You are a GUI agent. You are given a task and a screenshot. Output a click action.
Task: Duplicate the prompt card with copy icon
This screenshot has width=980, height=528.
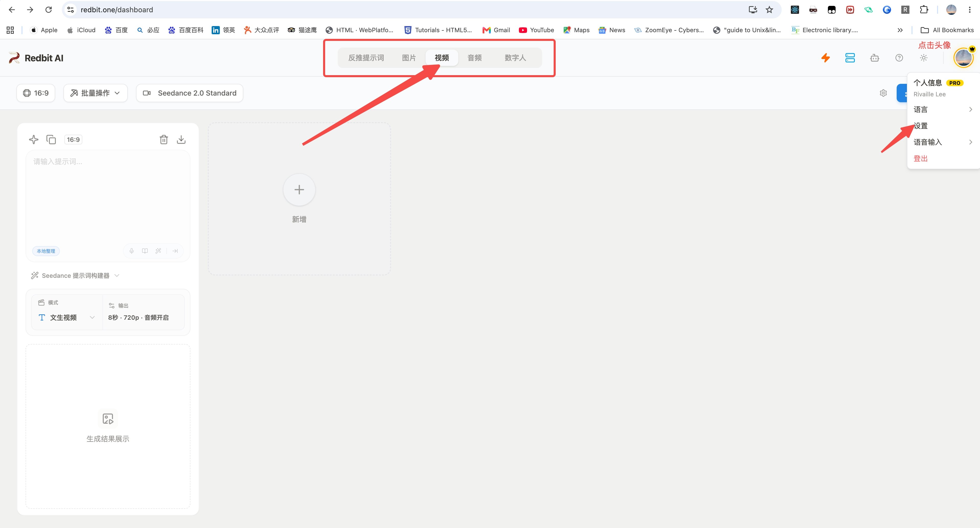tap(51, 140)
